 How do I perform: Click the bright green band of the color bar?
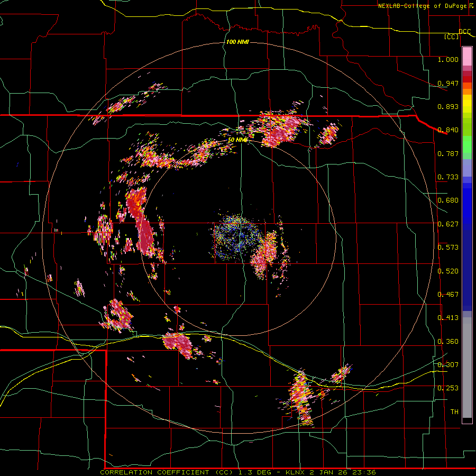pos(467,144)
